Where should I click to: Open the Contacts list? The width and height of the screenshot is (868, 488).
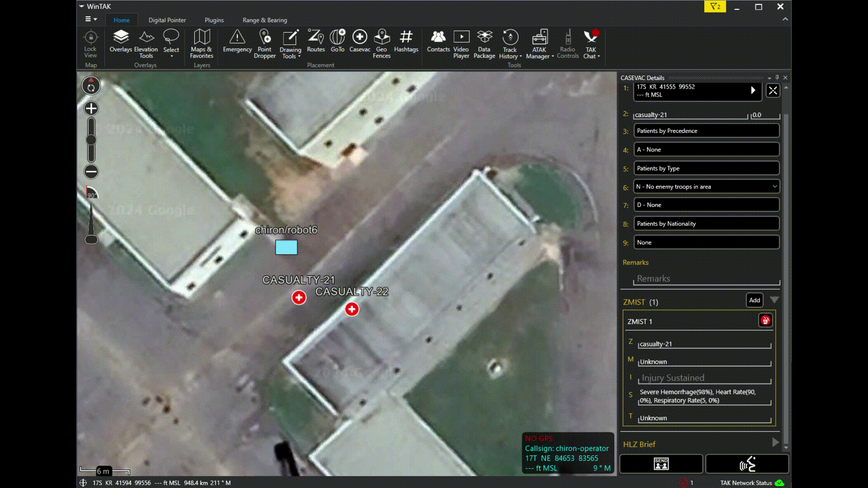[438, 41]
